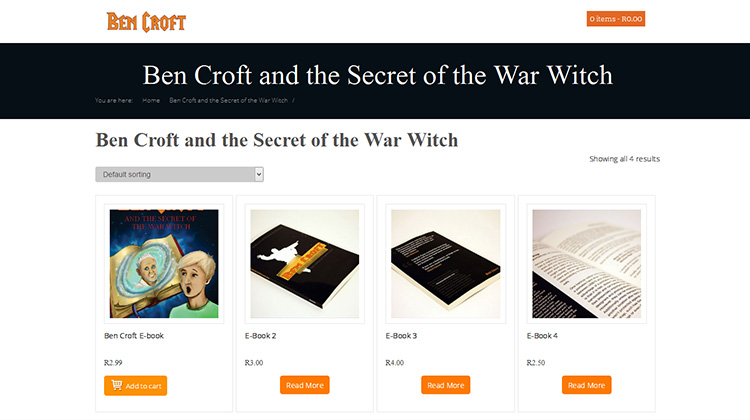Open the Ben Croft E-book cover thumbnail
Screen dimensions: 750x420
[164, 264]
